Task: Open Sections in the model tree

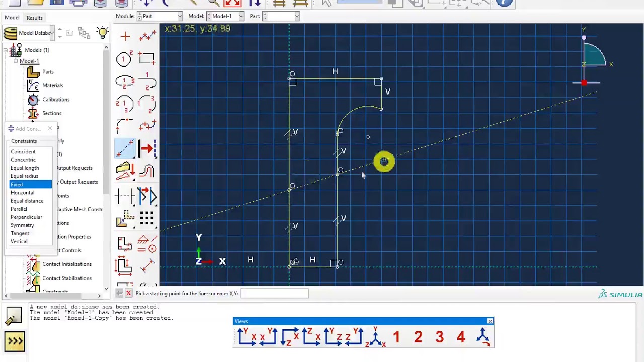Action: point(52,113)
